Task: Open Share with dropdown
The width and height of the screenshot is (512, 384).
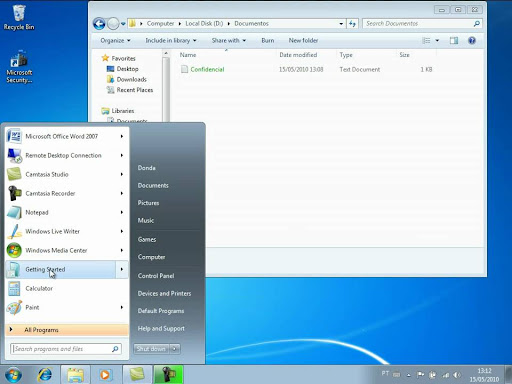Action: pos(229,41)
